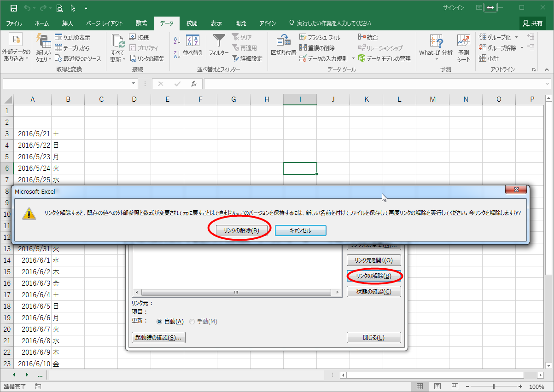This screenshot has width=554, height=392.
Task: Click 小計 (Subtotal) in the outline group
Action: tap(489, 58)
